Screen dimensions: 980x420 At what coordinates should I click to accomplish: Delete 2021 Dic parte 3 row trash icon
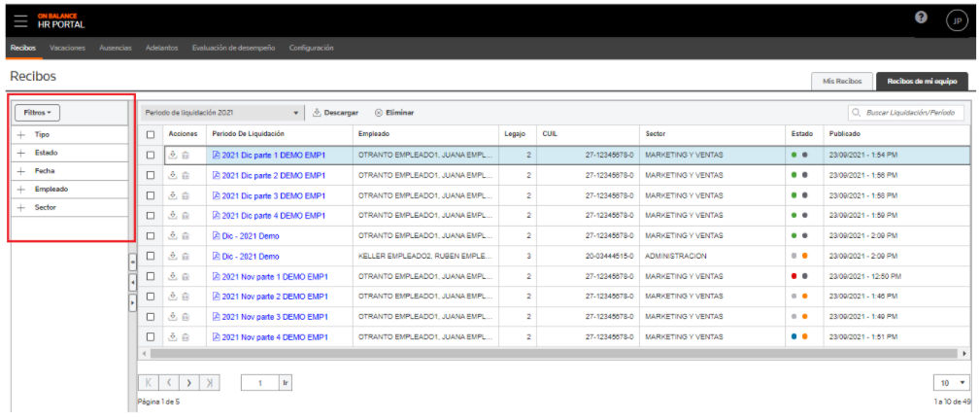185,195
